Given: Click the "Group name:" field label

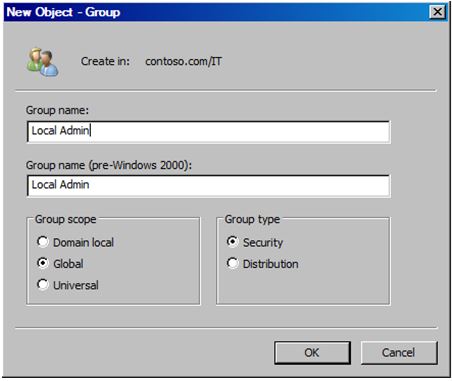Looking at the screenshot, I should click(57, 110).
